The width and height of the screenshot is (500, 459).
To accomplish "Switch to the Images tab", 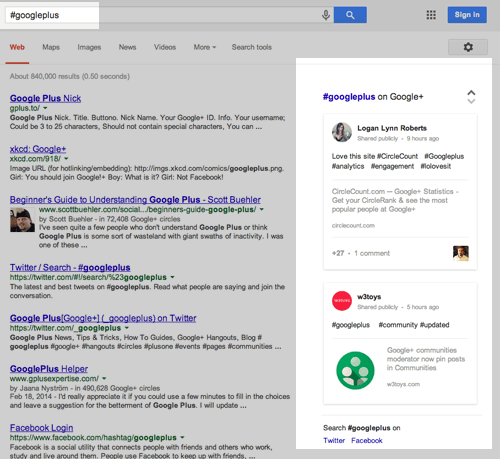I will (89, 47).
